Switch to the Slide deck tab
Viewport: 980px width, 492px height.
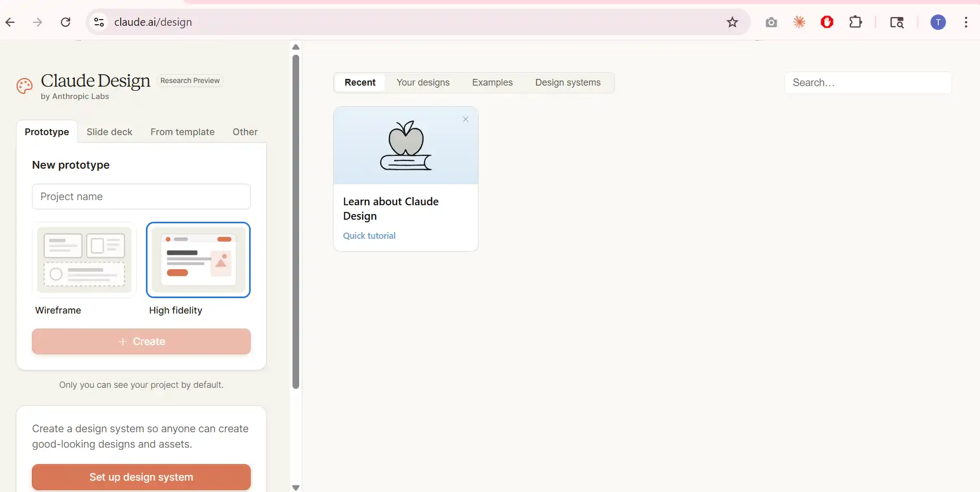point(109,132)
